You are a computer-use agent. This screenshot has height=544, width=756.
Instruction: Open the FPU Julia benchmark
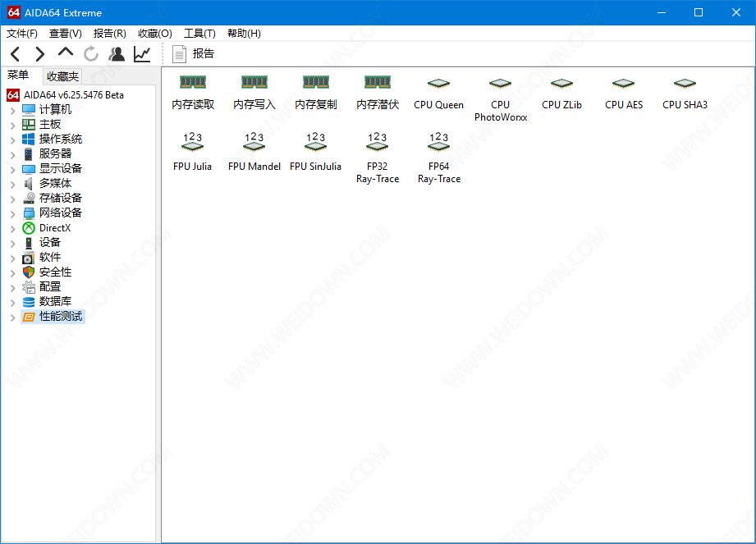[192, 152]
